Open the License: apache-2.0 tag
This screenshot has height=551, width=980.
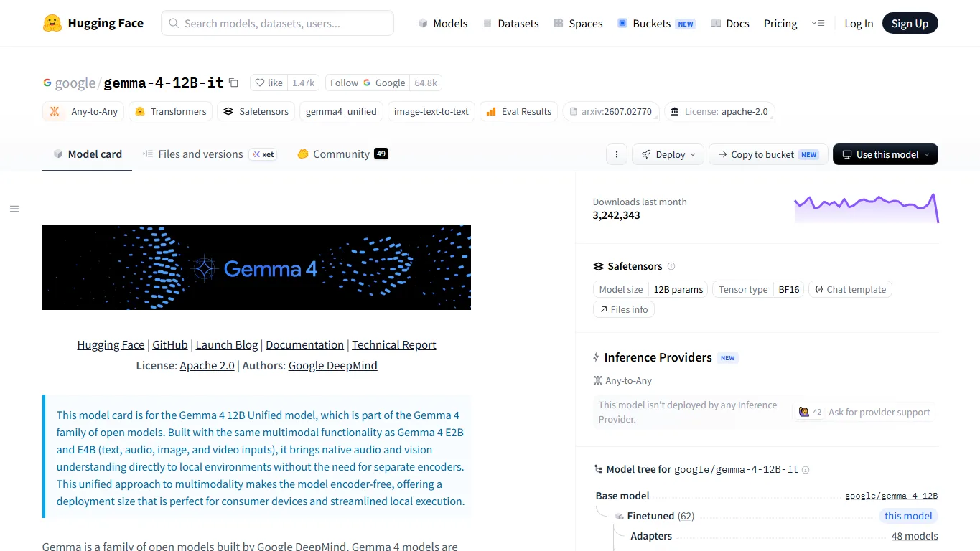click(719, 111)
